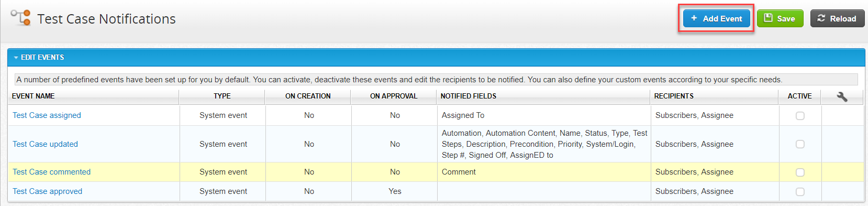The width and height of the screenshot is (868, 206).
Task: Toggle Active checkbox for Test Case commented
Action: tap(800, 172)
